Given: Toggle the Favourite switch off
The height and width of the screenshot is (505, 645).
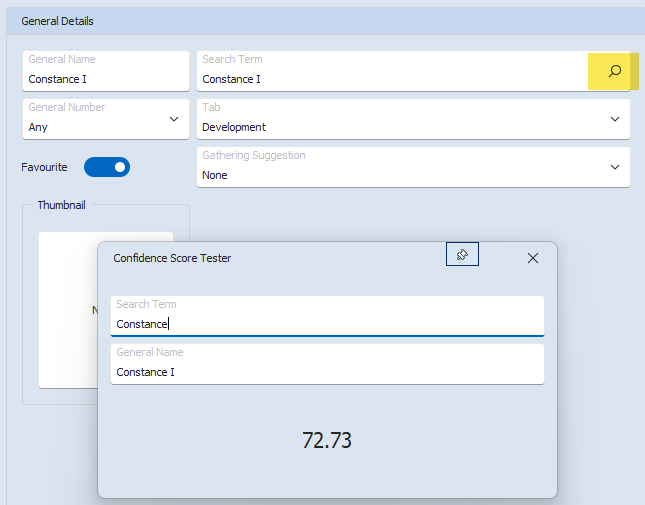Looking at the screenshot, I should click(x=107, y=167).
